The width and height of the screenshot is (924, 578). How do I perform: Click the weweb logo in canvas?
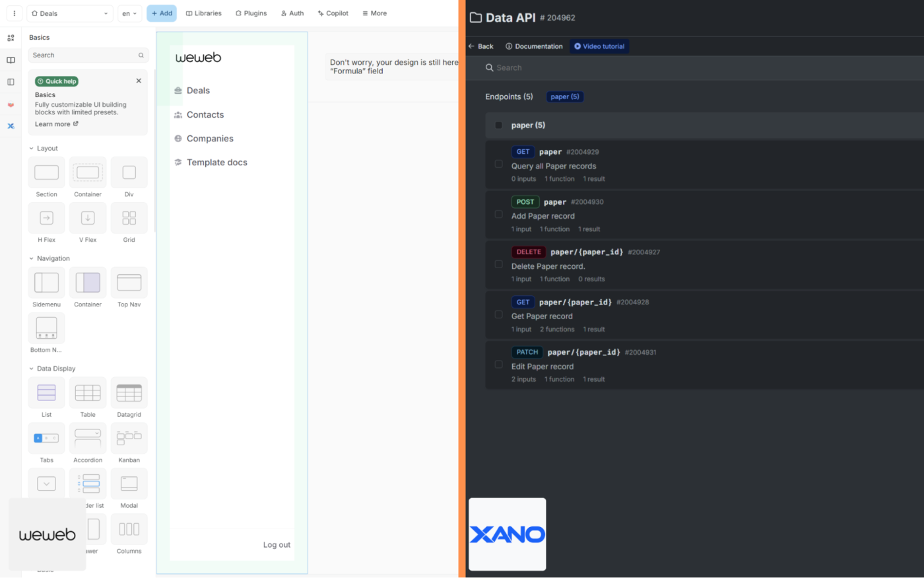click(198, 57)
